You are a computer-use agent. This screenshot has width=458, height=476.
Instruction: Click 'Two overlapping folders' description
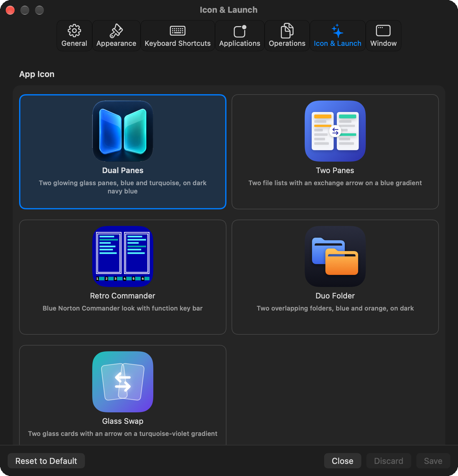(x=335, y=308)
